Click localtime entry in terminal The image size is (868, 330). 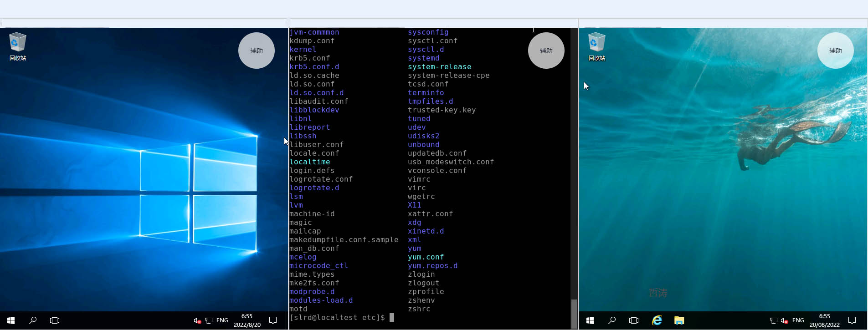click(310, 162)
